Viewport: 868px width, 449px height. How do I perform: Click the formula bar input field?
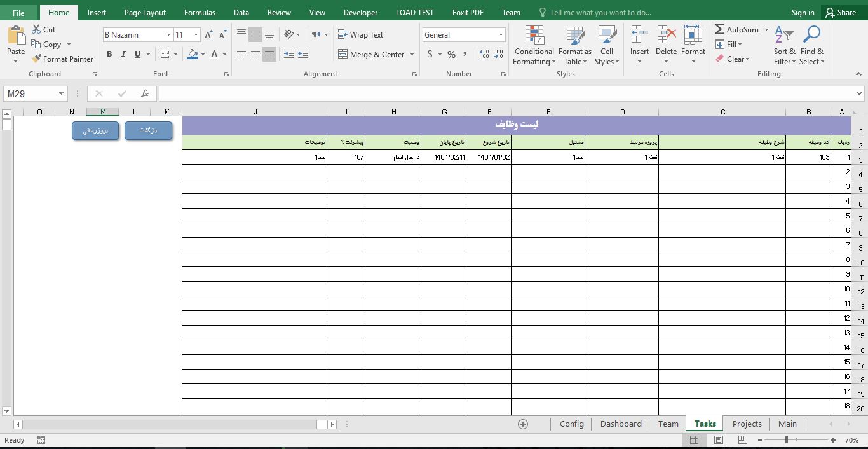pyautogui.click(x=506, y=93)
